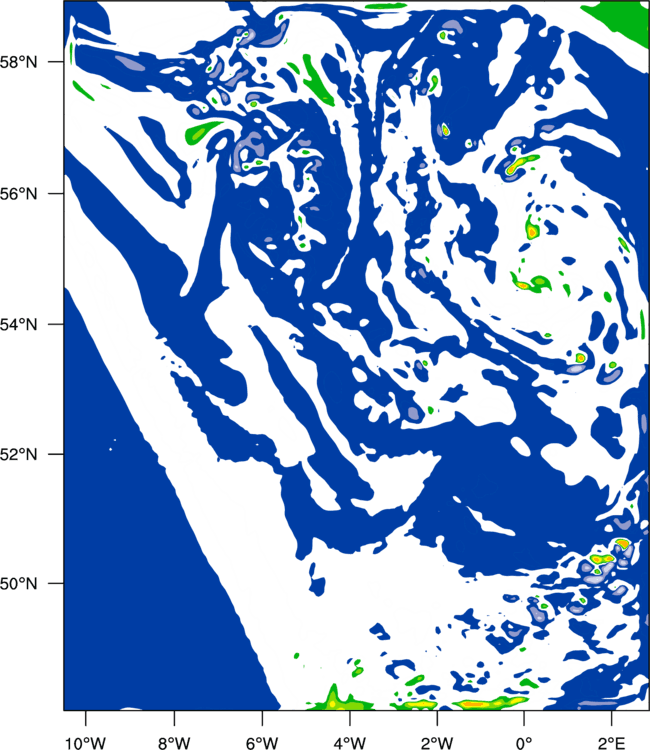Select the 4°W longitude label
This screenshot has width=650, height=750.
[x=350, y=743]
